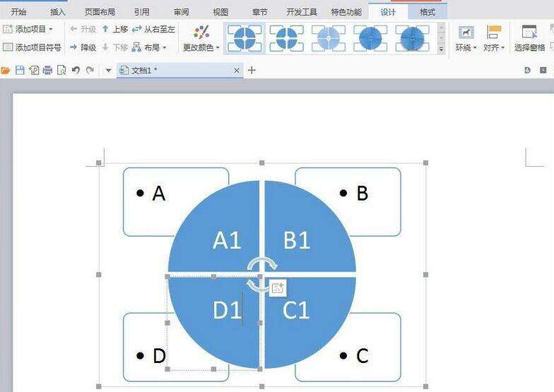The width and height of the screenshot is (554, 392).
Task: Open the 视图 tab
Action: coord(220,12)
